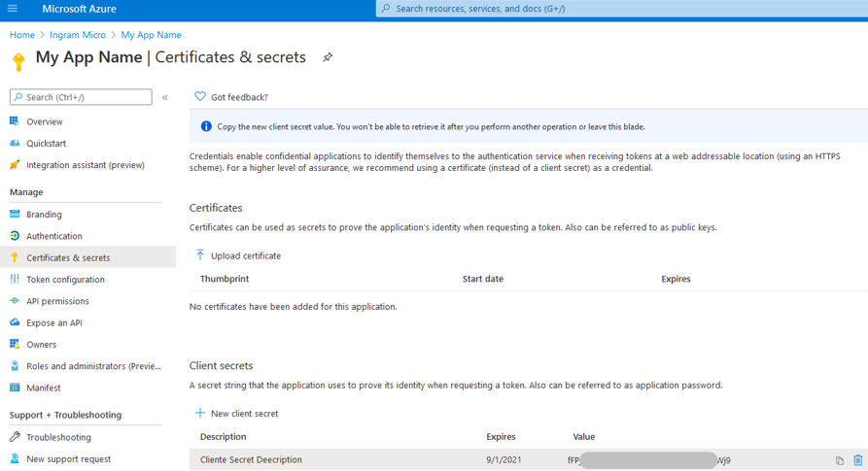Click the large key icon beside the page title
Image resolution: width=868 pixels, height=471 pixels.
18,62
